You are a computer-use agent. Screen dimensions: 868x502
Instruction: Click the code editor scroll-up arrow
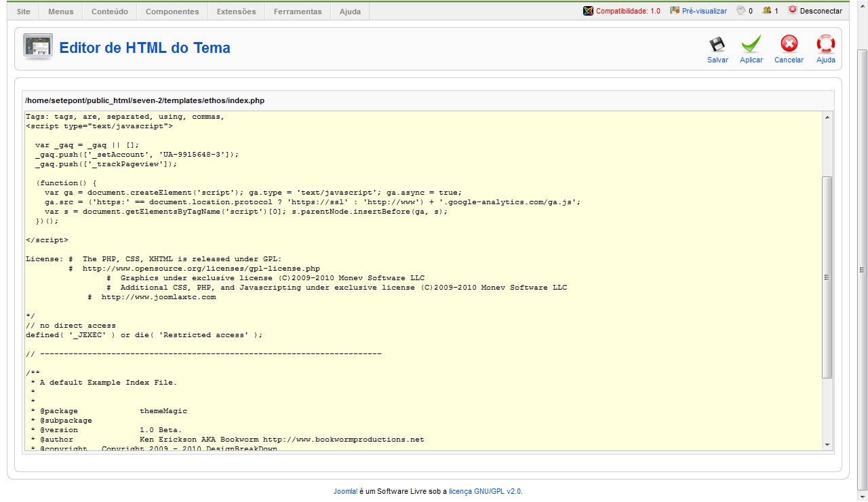click(827, 117)
